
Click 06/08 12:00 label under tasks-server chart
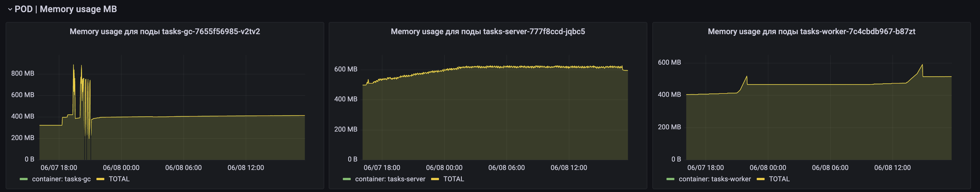pyautogui.click(x=569, y=168)
